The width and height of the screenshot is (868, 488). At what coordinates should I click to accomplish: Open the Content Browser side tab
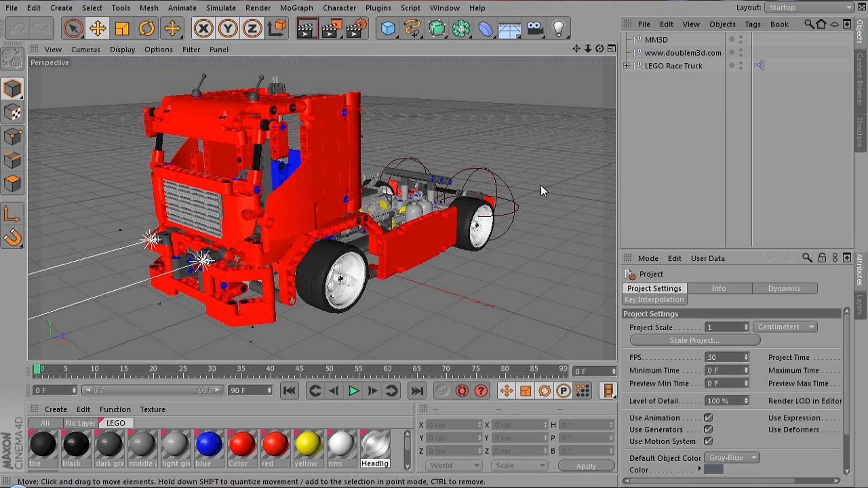point(860,80)
